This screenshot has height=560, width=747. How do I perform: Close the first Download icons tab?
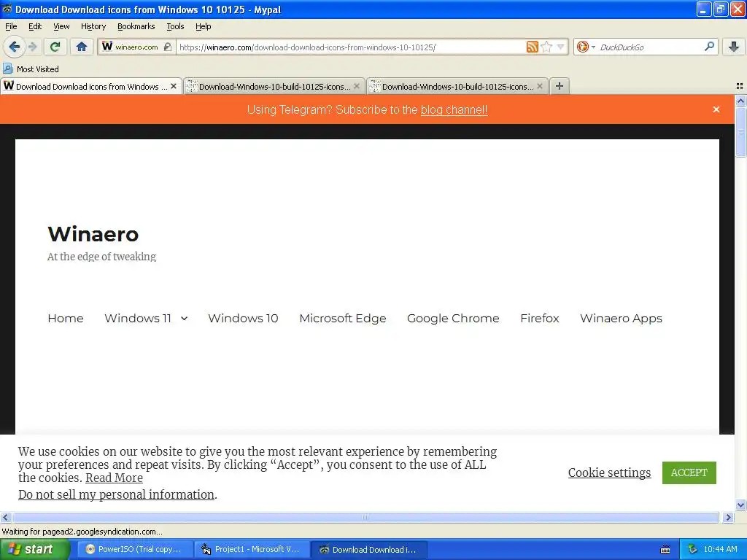(x=174, y=86)
